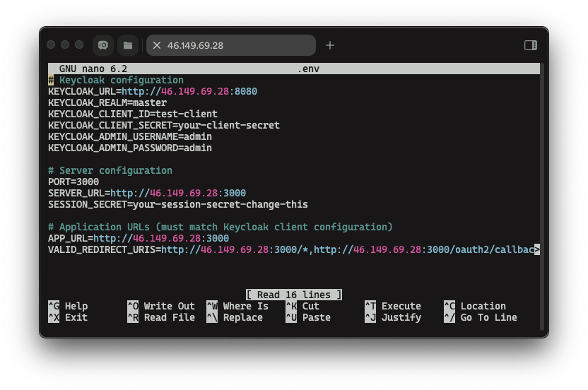Image resolution: width=588 pixels, height=390 pixels.
Task: Click the ^J Justify shortcut
Action: click(393, 317)
